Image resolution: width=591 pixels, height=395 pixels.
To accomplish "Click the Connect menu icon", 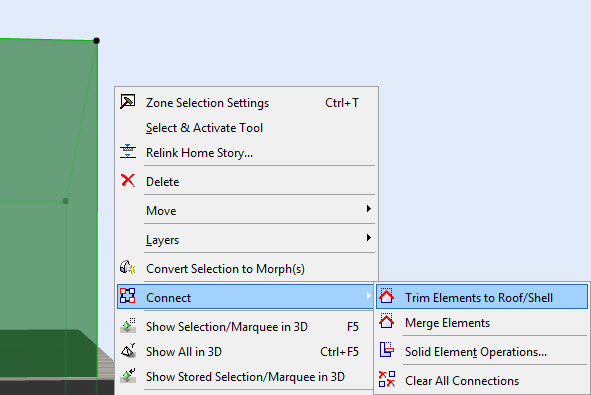I will (127, 296).
